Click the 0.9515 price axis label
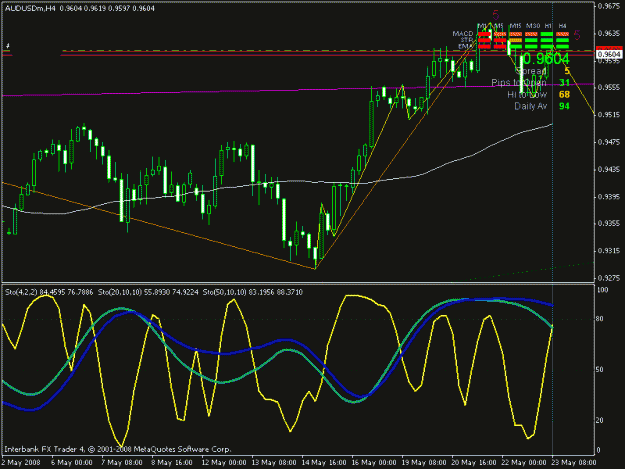The height and width of the screenshot is (469, 625). [610, 115]
